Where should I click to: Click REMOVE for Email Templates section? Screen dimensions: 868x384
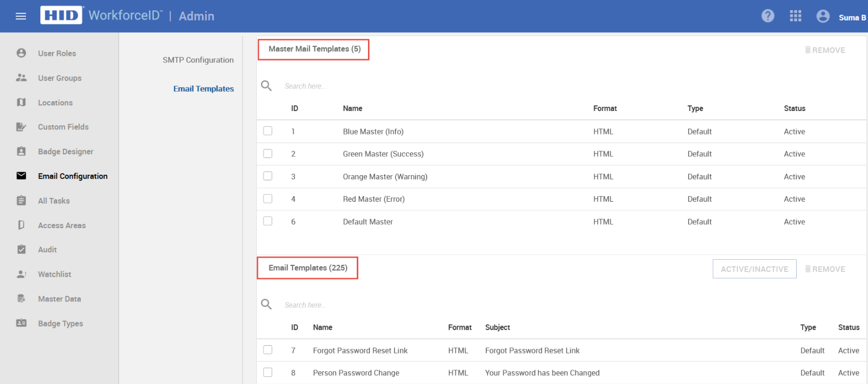point(825,269)
